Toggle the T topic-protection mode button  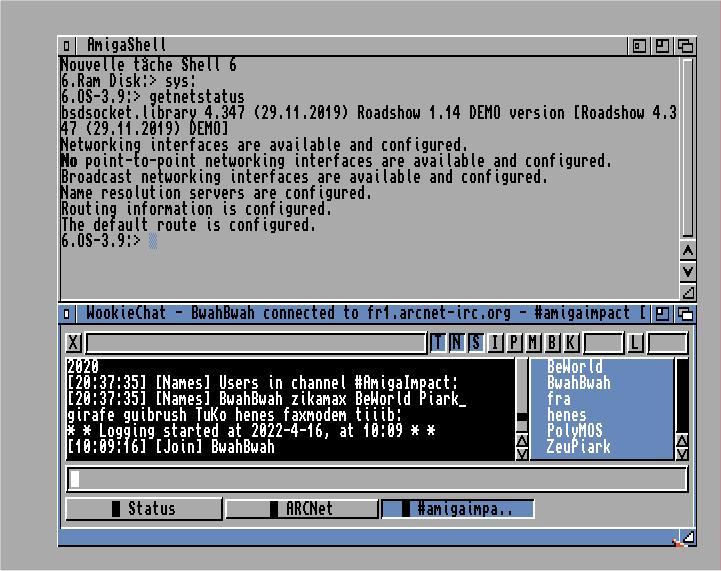pyautogui.click(x=438, y=343)
